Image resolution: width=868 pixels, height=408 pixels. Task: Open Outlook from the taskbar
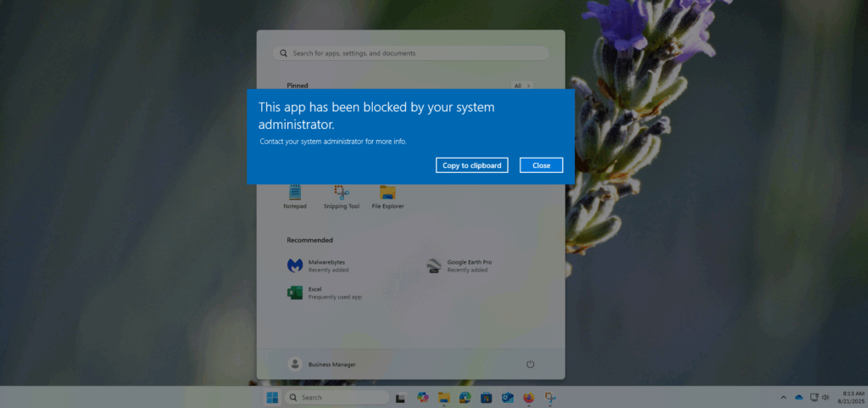[x=508, y=397]
